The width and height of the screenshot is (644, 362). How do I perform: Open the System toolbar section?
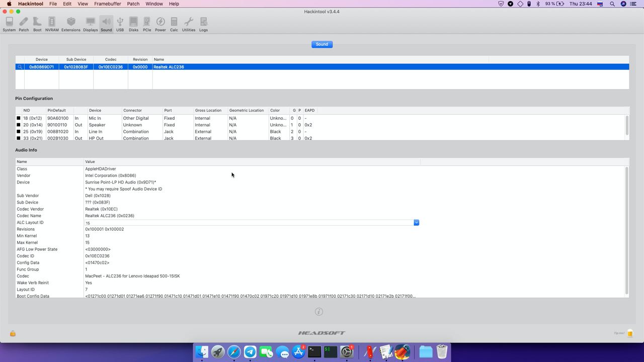[9, 24]
